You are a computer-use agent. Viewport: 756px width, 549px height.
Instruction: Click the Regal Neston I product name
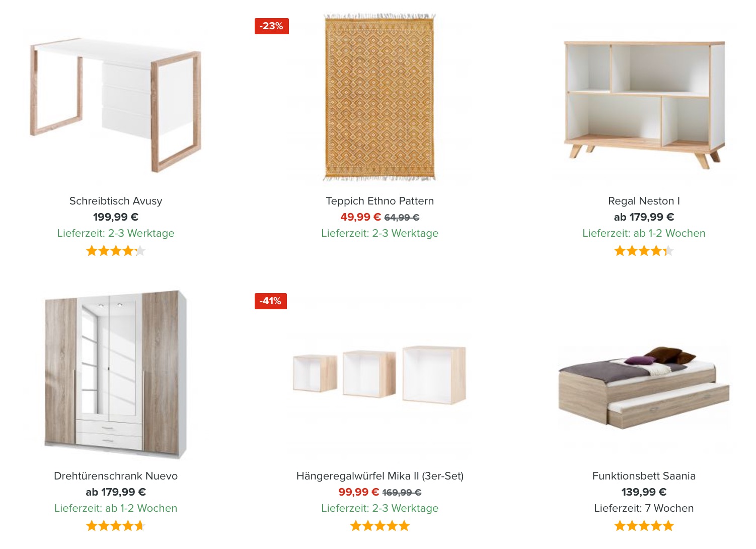coord(644,201)
